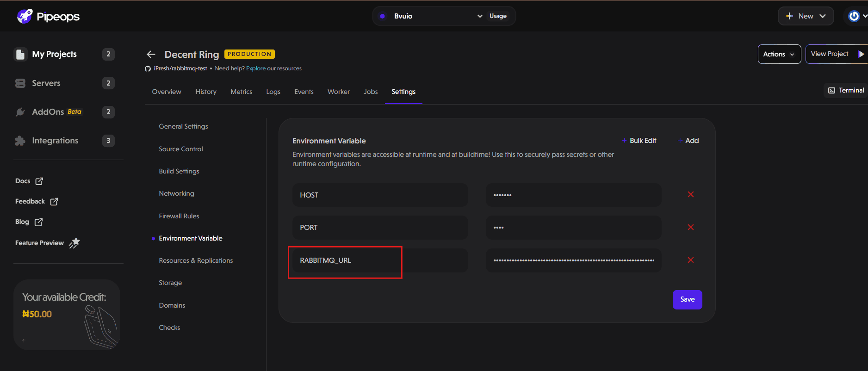Delete the HOST variable

[691, 194]
